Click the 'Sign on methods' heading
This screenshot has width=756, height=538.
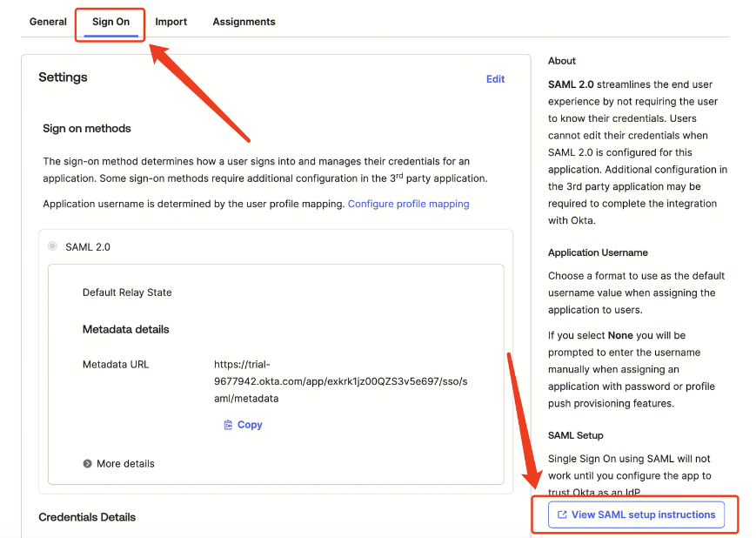87,128
